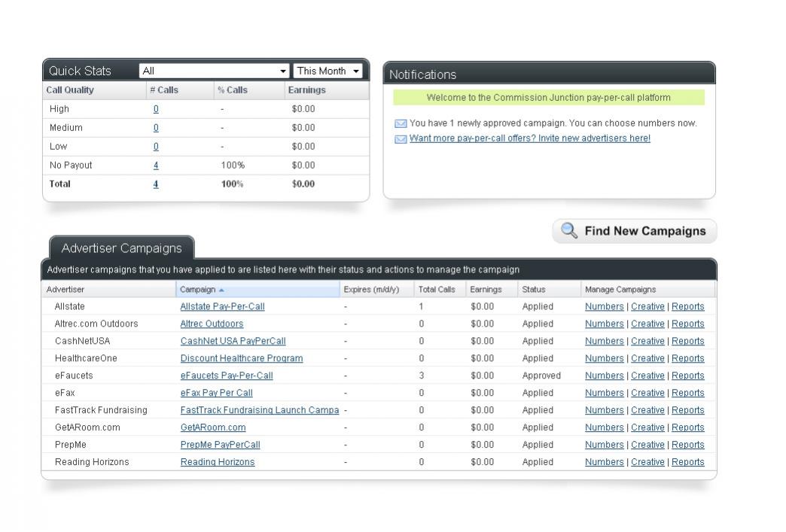Open the GetARoom.com campaign link

click(x=213, y=427)
